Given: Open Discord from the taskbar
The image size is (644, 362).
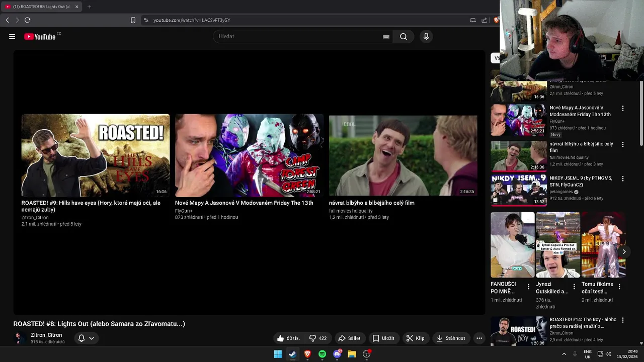Looking at the screenshot, I should [x=337, y=354].
